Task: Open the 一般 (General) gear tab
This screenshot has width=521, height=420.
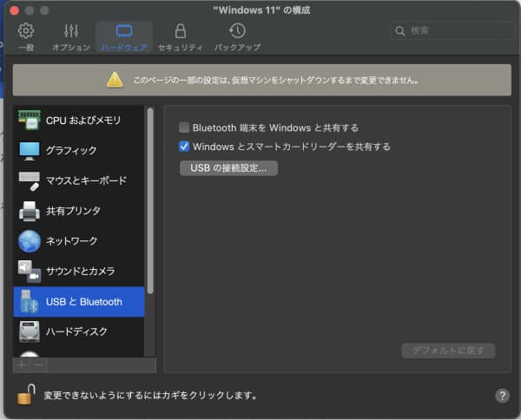Action: pyautogui.click(x=26, y=36)
